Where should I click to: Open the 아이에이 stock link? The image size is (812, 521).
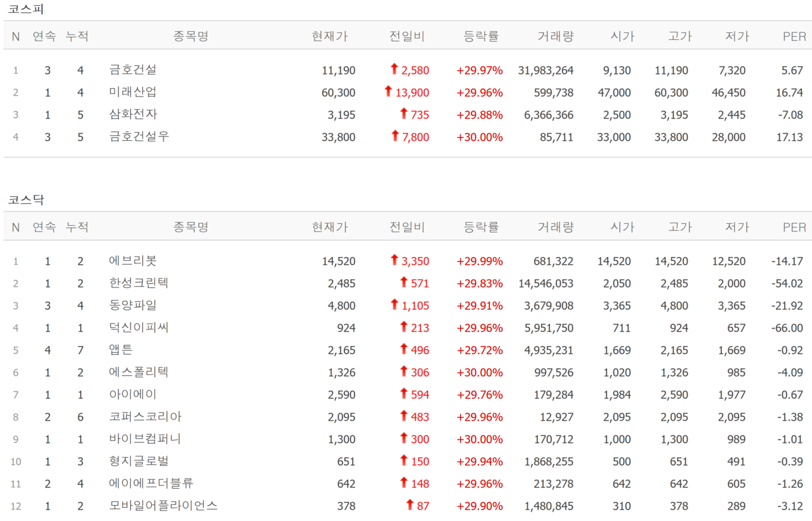click(x=133, y=394)
